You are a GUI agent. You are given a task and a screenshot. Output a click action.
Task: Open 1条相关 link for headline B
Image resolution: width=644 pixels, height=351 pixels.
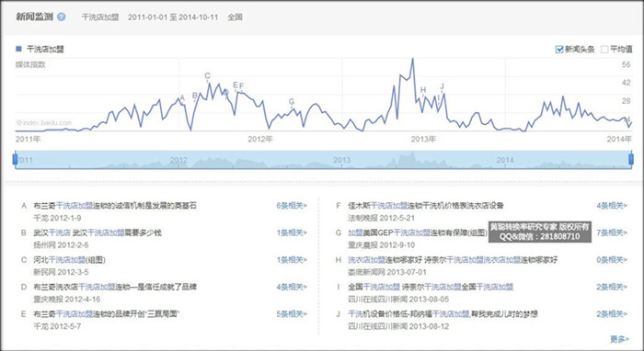[x=292, y=232]
